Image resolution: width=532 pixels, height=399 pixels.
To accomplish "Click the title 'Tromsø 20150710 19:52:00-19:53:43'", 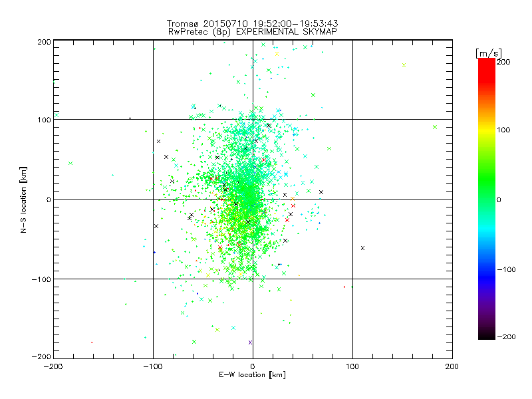I will [x=253, y=23].
